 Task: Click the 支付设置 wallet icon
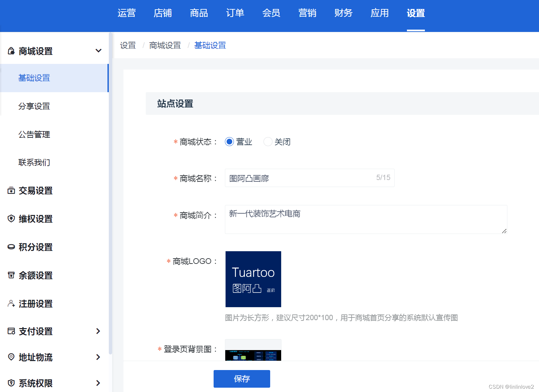pos(11,331)
